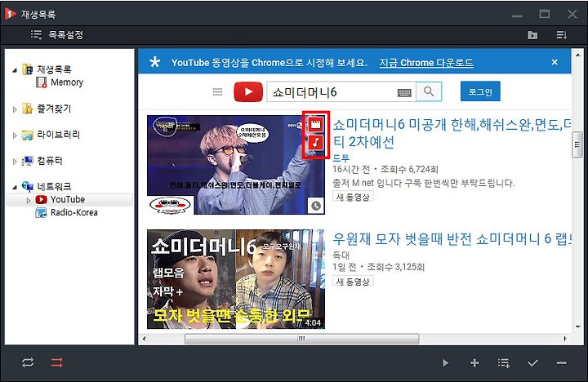Open the 목록설정 list settings menu
The height and width of the screenshot is (382, 588).
pyautogui.click(x=56, y=35)
